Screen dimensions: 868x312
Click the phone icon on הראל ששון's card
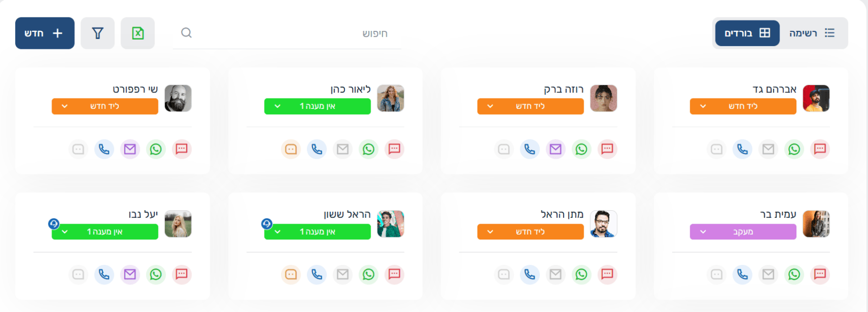pyautogui.click(x=316, y=275)
